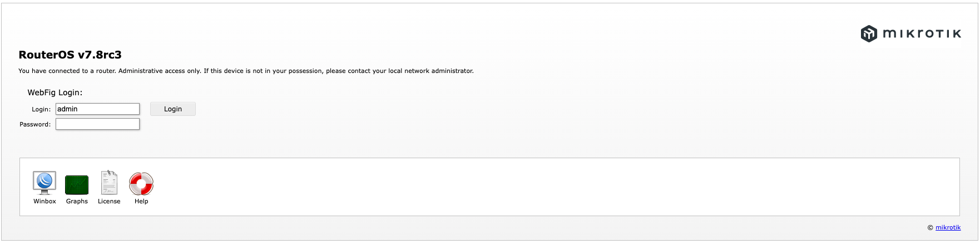
Task: Follow the mikrotik copyright link
Action: (948, 227)
